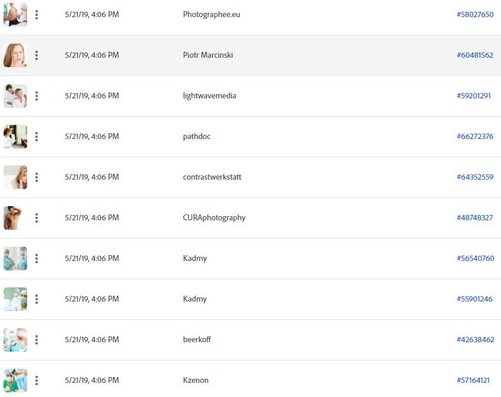
Task: Open three-dot menu for Kzenon row
Action: click(x=37, y=380)
